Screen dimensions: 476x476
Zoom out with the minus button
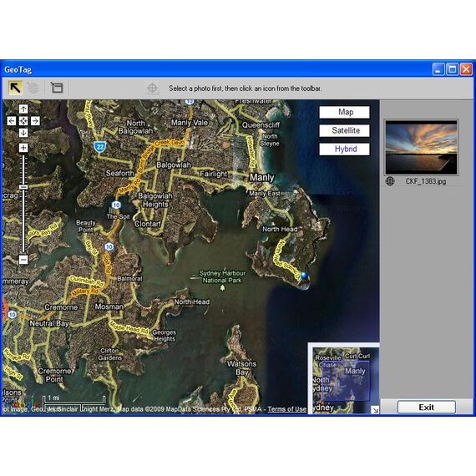pos(23,260)
